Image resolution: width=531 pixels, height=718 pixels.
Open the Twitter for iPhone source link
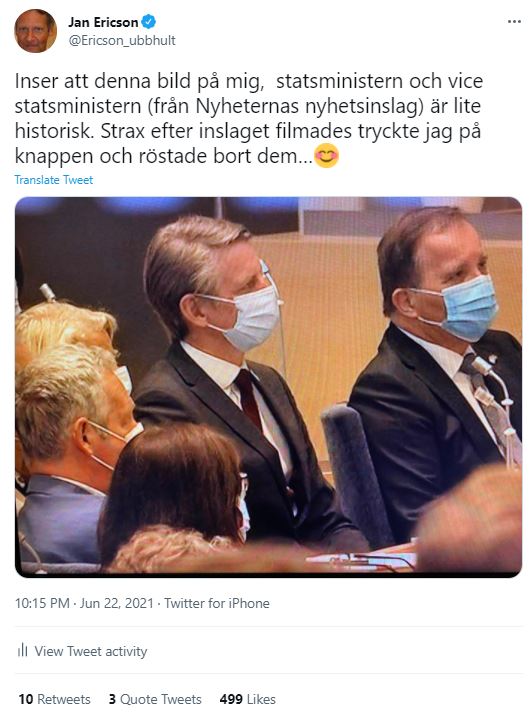pos(217,603)
